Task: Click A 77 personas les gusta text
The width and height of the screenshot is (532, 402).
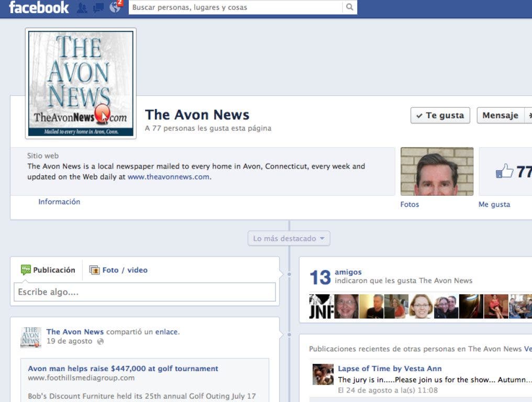Action: coord(208,128)
